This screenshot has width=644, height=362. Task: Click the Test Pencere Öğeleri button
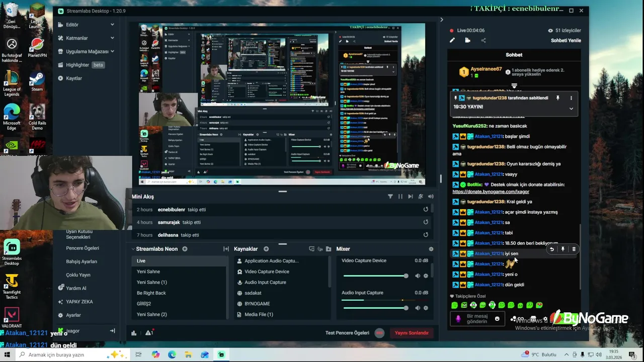coord(347,333)
